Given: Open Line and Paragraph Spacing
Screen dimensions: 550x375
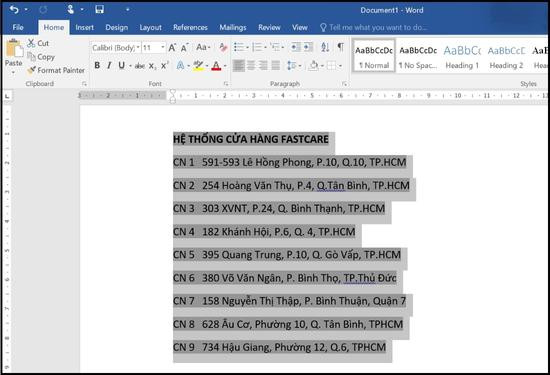Looking at the screenshot, I should (x=292, y=65).
